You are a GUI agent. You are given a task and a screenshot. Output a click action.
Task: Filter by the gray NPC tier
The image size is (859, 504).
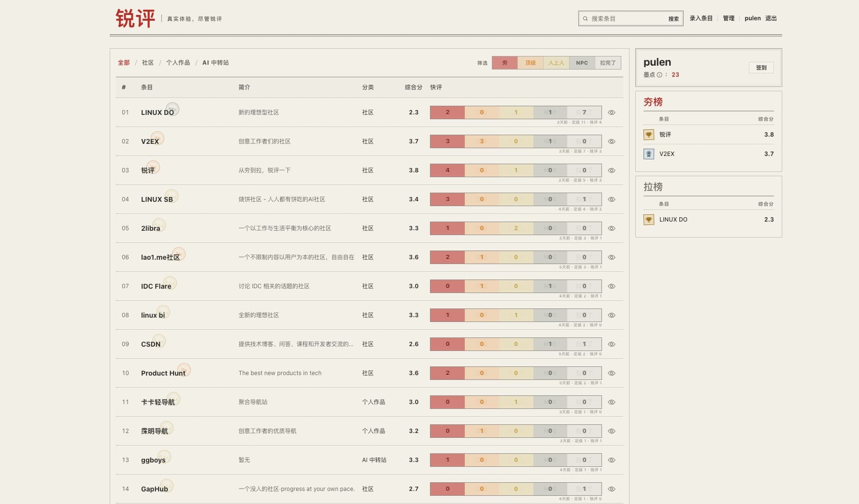point(582,63)
